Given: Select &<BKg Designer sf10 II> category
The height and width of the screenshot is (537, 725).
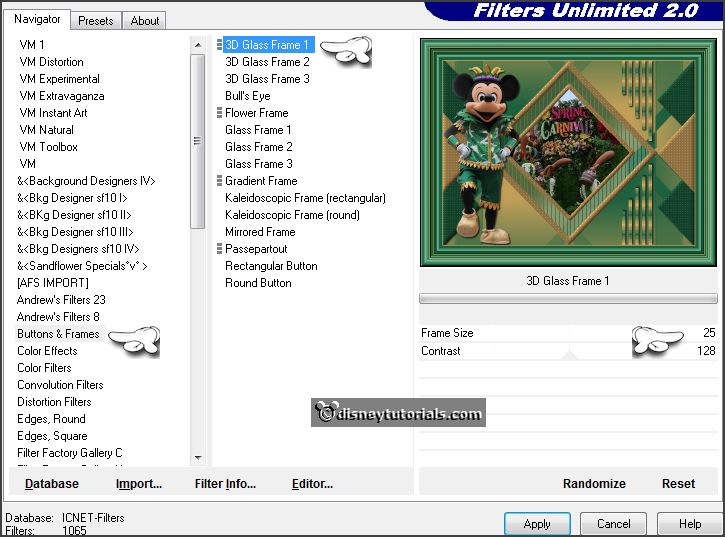Looking at the screenshot, I should pos(74,215).
